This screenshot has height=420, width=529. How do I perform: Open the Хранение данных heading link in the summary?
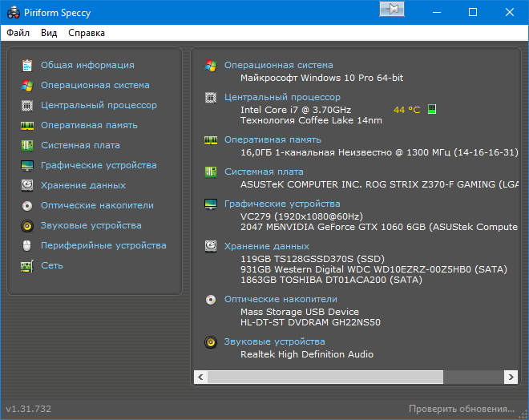point(267,246)
